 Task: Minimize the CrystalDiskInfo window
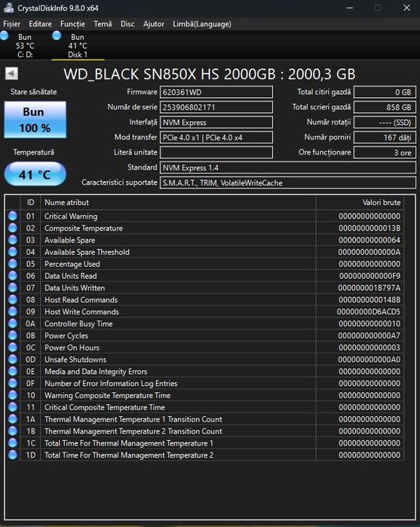(x=350, y=8)
